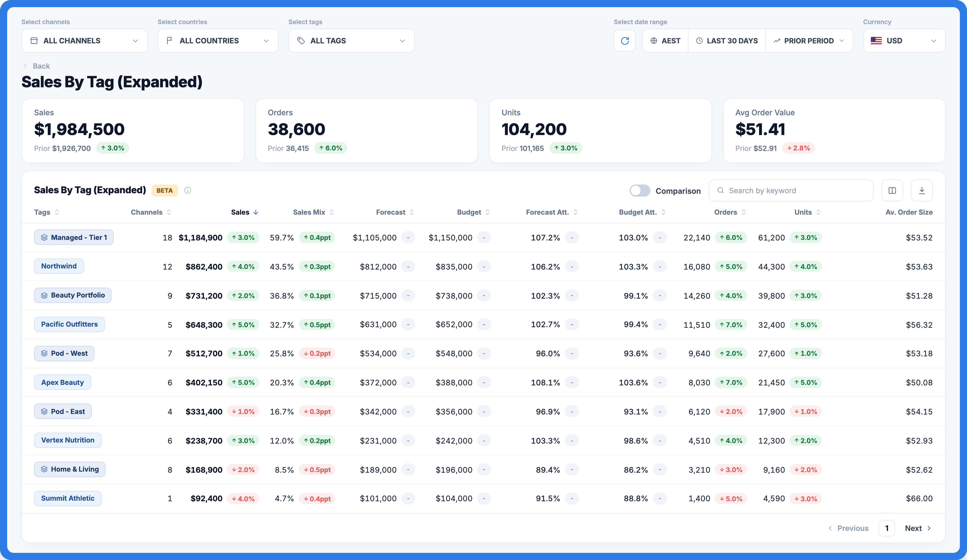Focus the Search by keyword field
The width and height of the screenshot is (967, 560).
coord(791,191)
